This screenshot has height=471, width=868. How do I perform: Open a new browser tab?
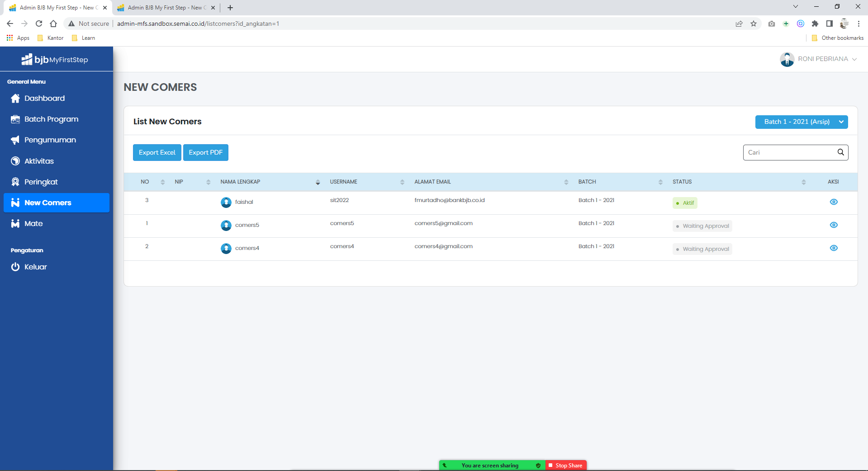click(230, 8)
